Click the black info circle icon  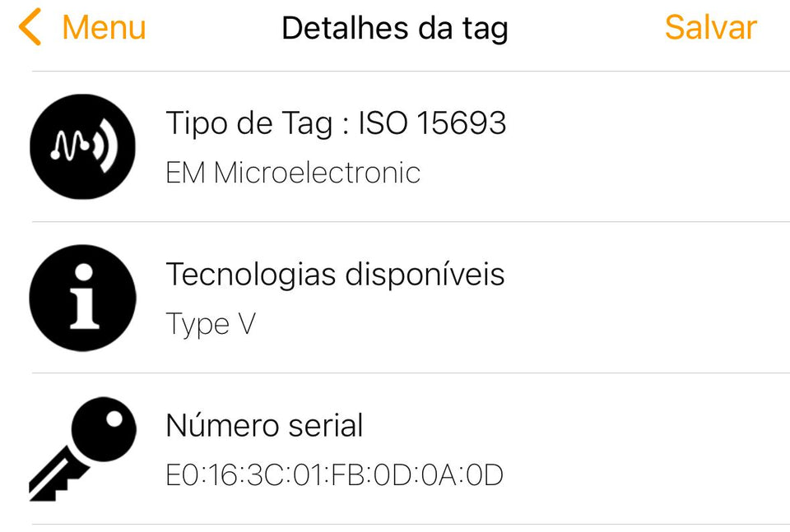tap(82, 298)
